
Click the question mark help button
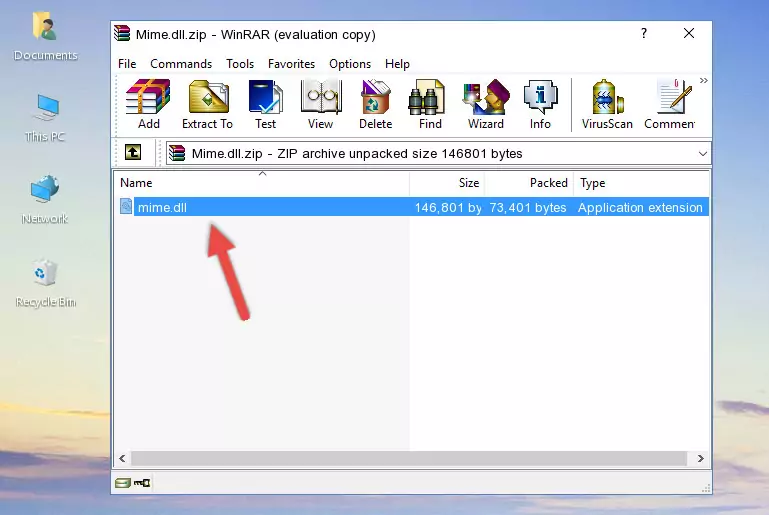pos(644,33)
